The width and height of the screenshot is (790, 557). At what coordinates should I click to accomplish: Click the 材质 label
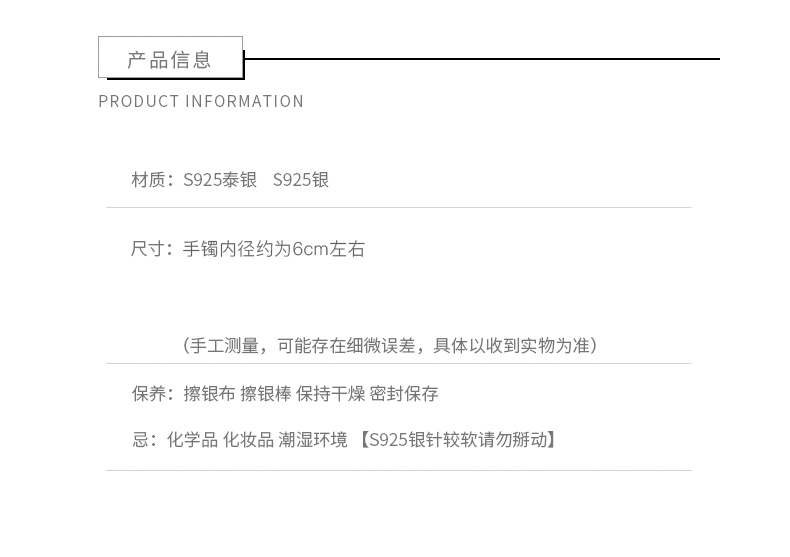[x=148, y=180]
